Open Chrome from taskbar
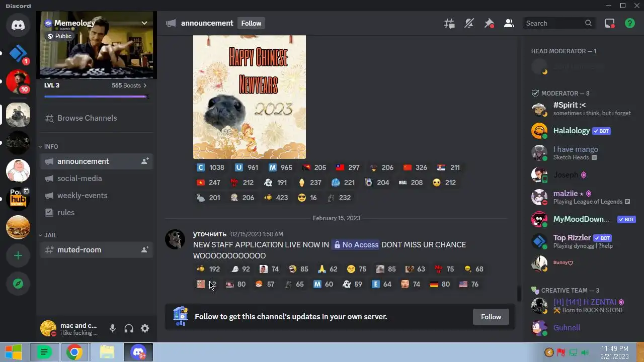Viewport: 644px width, 362px height. tap(74, 352)
